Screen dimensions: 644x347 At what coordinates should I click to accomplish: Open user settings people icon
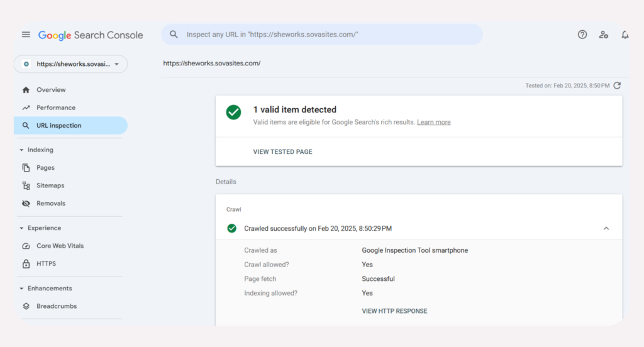(x=603, y=35)
